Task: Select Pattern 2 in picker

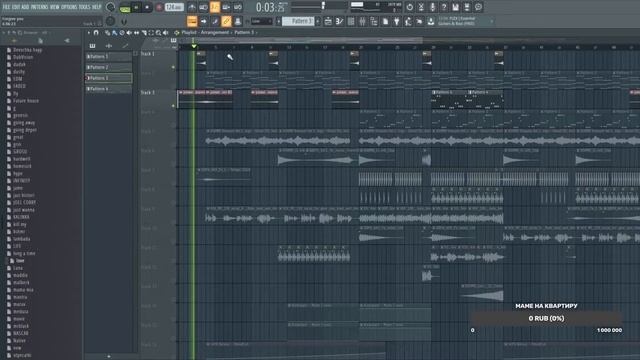Action: 109,67
